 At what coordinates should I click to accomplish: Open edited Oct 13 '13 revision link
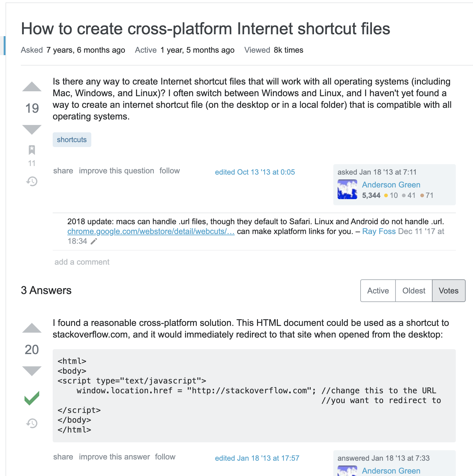coord(255,172)
